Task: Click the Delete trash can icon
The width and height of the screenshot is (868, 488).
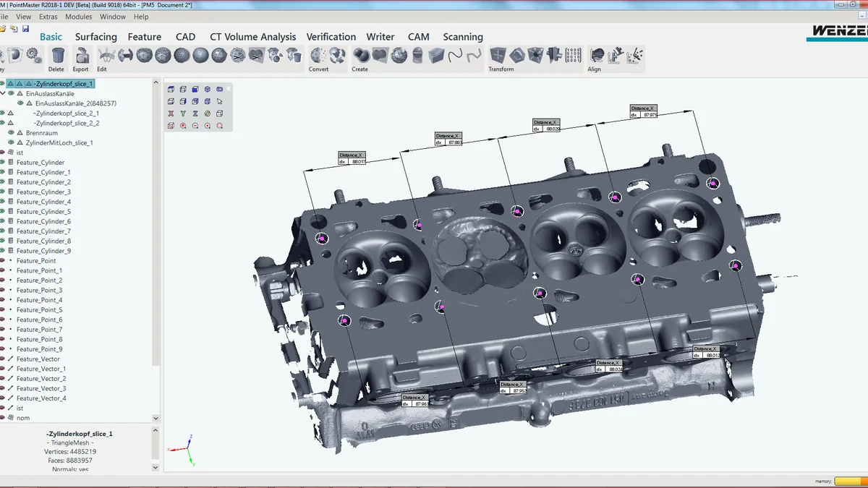Action: coord(58,55)
